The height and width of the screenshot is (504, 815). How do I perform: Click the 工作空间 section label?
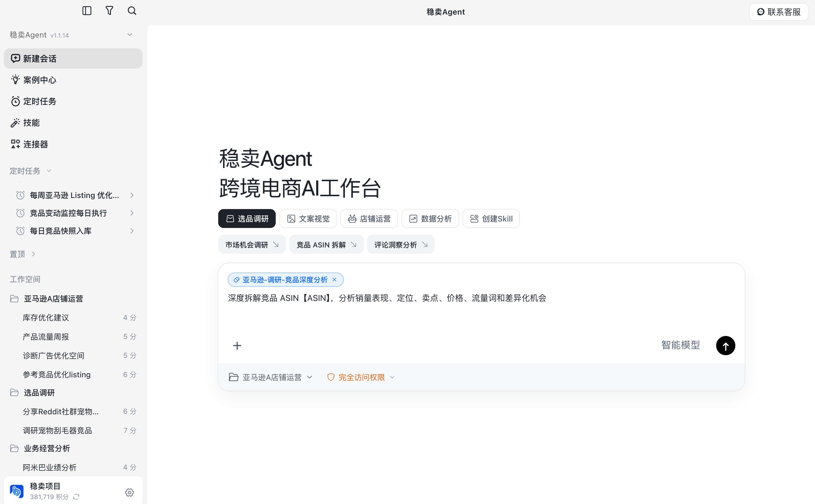coord(25,279)
